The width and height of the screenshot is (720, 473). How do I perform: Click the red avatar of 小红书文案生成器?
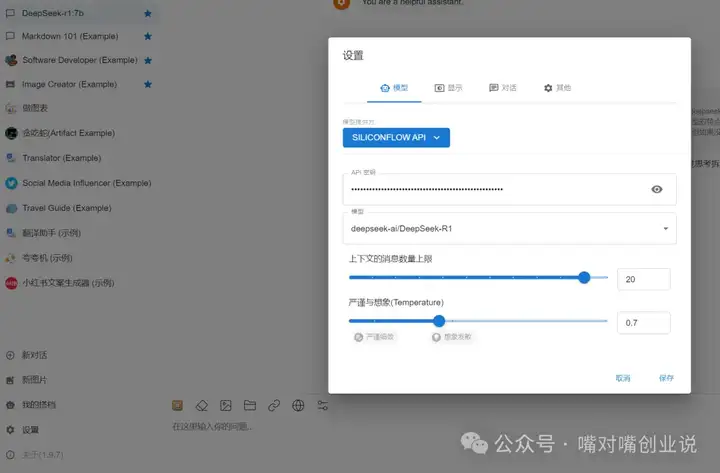coord(11,283)
